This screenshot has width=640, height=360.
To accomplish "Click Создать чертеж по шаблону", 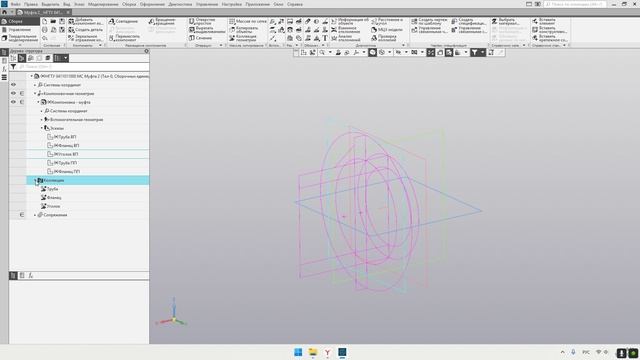I will (x=429, y=21).
